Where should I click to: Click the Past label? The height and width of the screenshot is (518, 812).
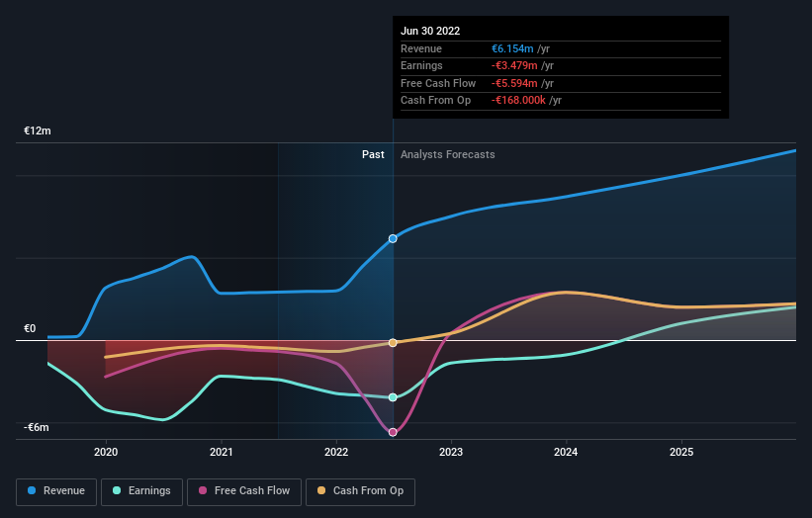(x=373, y=154)
